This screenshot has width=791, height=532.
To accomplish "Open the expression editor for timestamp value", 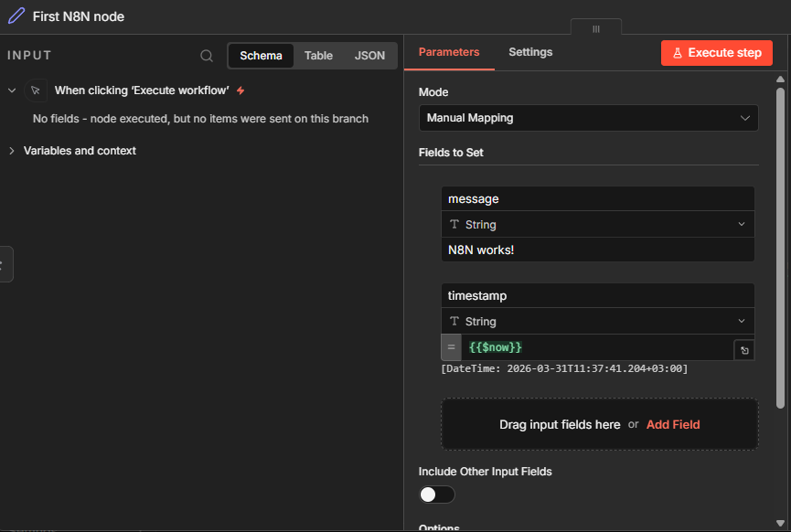I will [743, 350].
